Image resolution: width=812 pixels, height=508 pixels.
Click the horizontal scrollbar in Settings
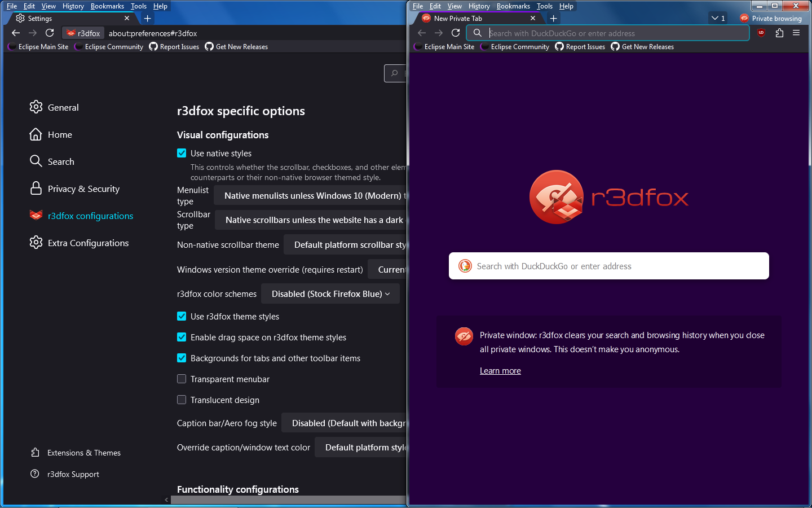(288, 500)
